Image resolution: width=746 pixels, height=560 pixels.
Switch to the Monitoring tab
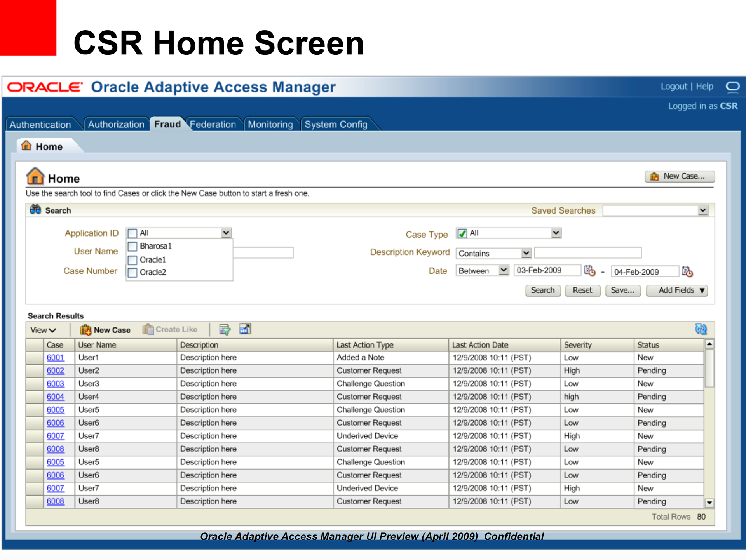coord(271,125)
